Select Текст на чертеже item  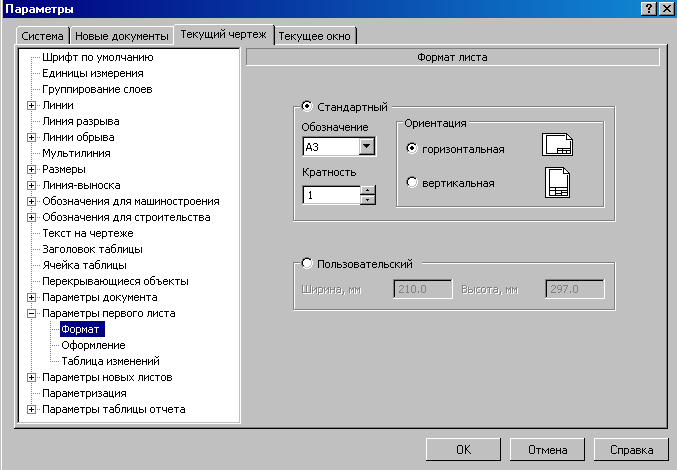tap(88, 233)
